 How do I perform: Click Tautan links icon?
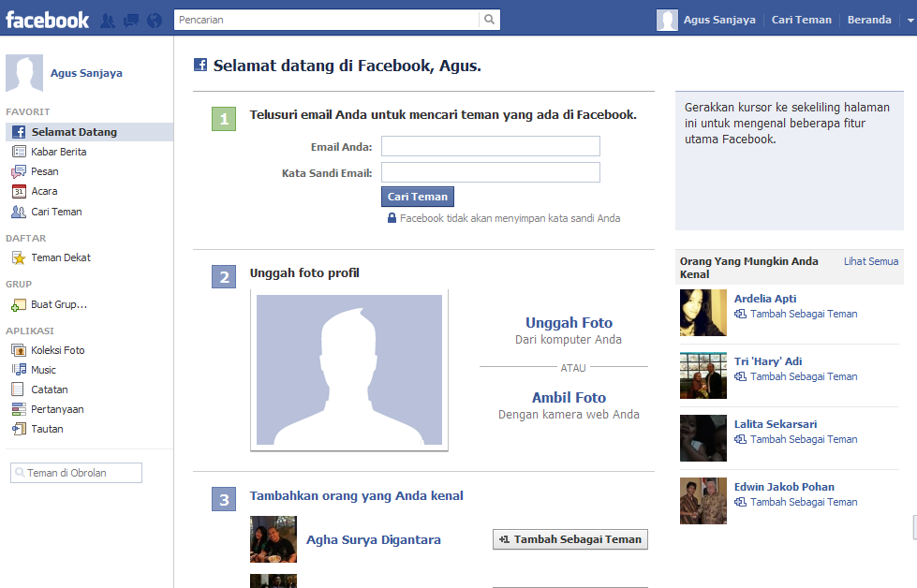[19, 429]
